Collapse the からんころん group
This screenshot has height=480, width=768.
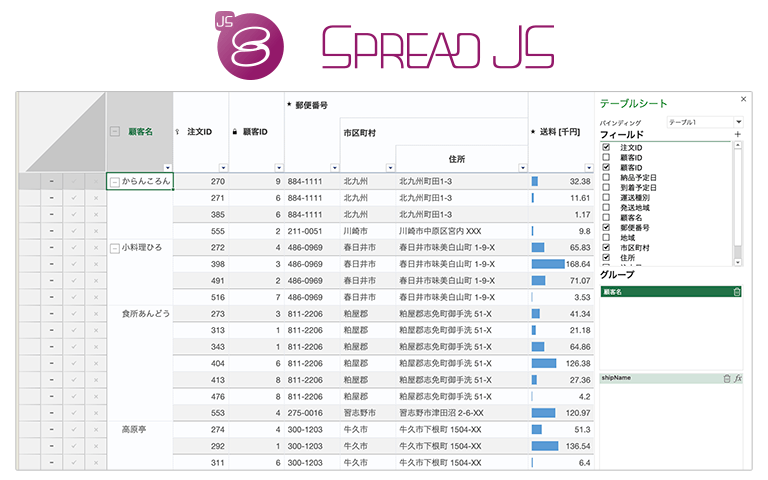[115, 182]
